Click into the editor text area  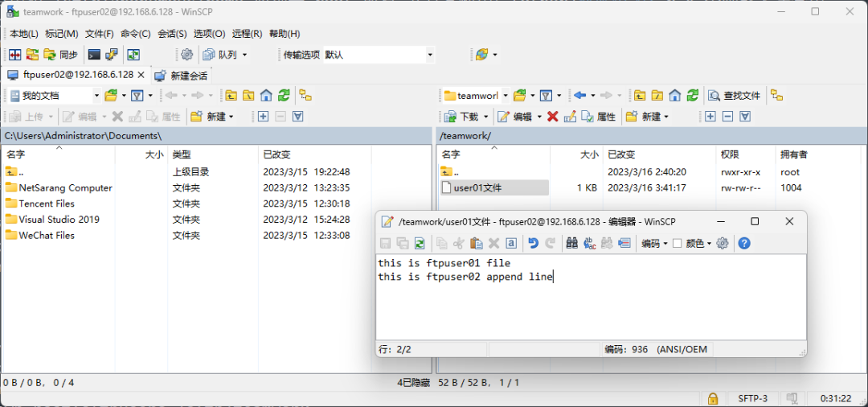591,298
